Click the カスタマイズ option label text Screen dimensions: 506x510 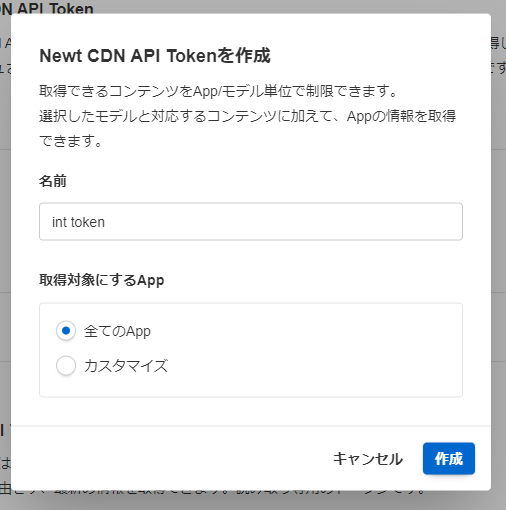click(x=126, y=366)
